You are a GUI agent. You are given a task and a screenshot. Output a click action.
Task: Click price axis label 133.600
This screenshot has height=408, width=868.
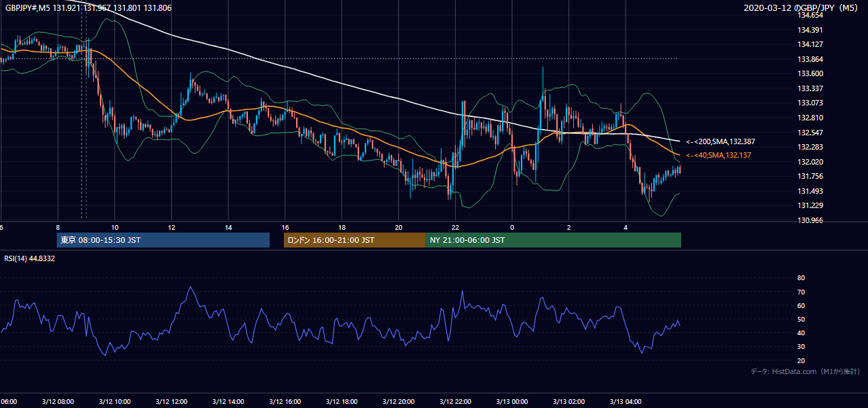pyautogui.click(x=810, y=73)
